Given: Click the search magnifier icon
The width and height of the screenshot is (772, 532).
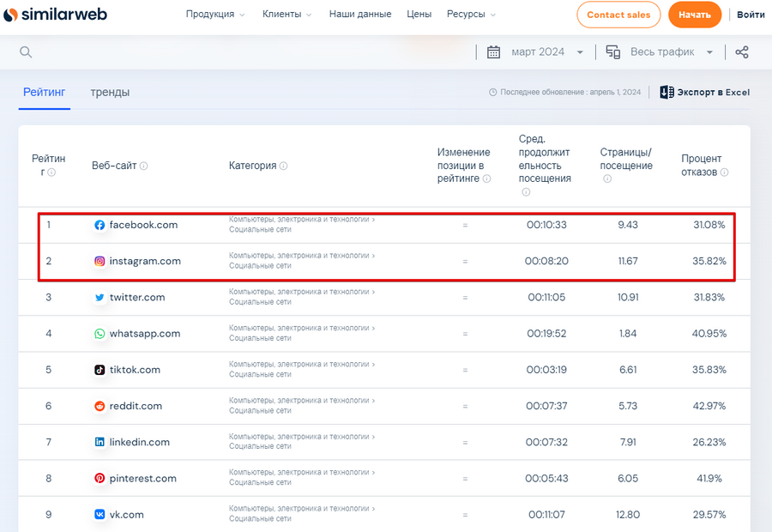Looking at the screenshot, I should pos(26,51).
